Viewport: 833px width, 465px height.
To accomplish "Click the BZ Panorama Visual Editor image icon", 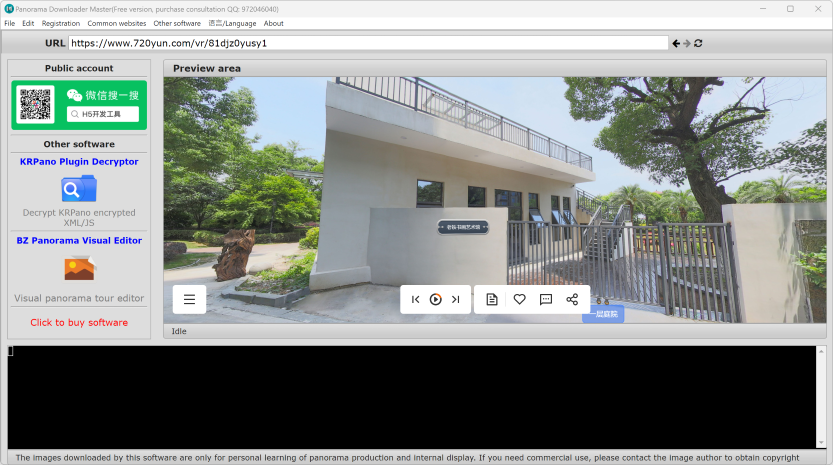I will (79, 267).
